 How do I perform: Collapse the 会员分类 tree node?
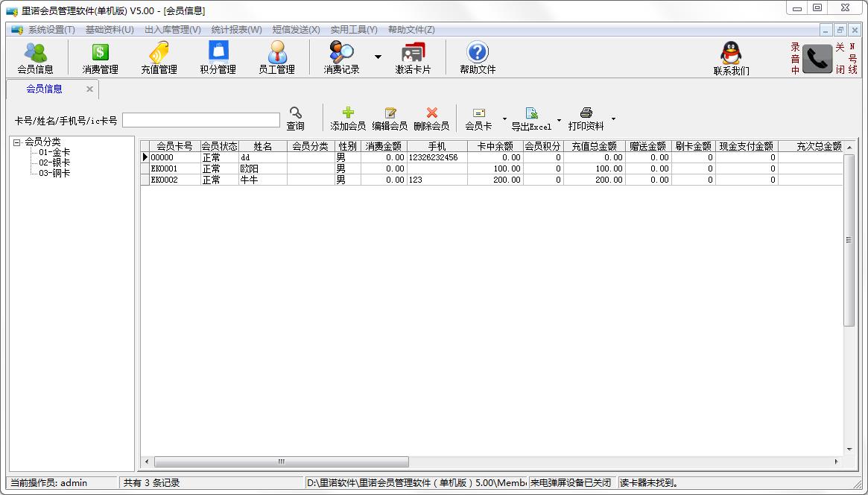[16, 142]
